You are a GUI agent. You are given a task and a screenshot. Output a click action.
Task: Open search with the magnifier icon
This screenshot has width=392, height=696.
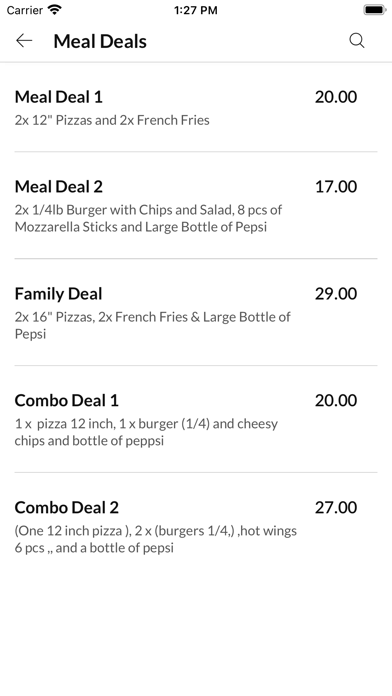coord(356,41)
